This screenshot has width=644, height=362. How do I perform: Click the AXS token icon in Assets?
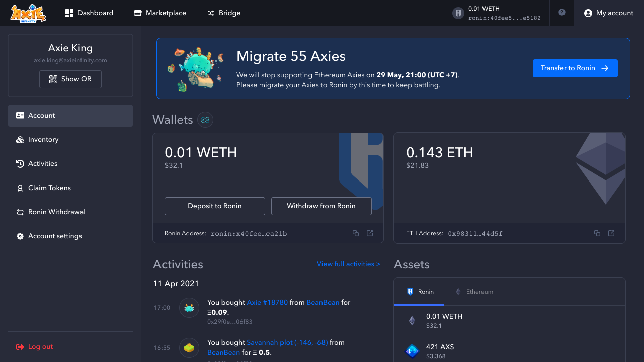(412, 351)
